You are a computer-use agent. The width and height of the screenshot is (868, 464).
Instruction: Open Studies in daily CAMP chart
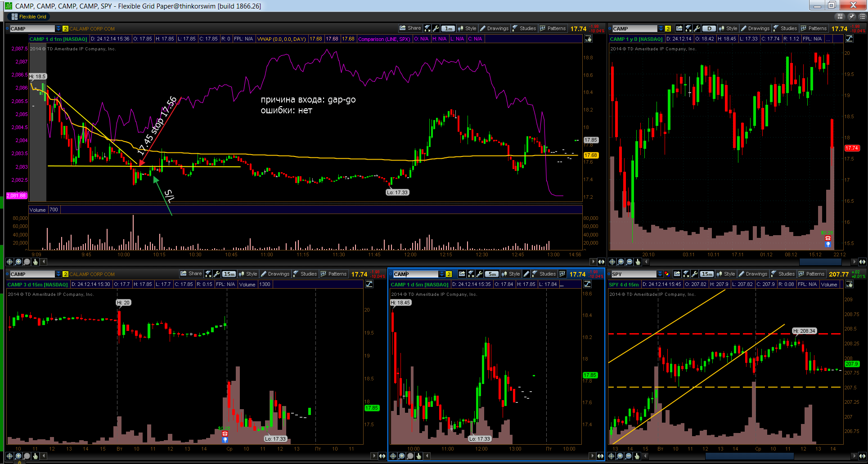tap(785, 28)
